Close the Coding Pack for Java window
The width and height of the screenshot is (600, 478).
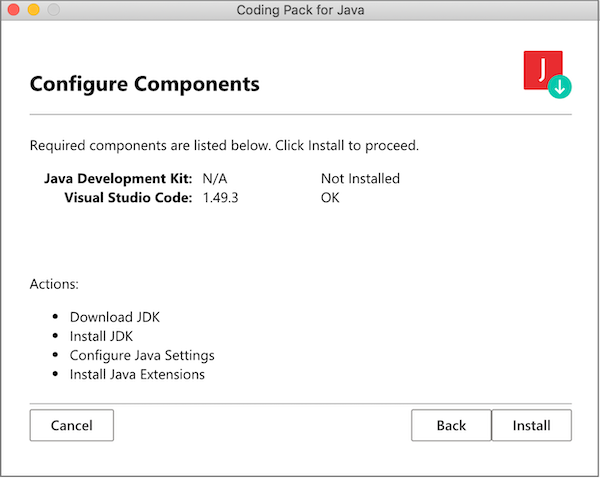[13, 10]
